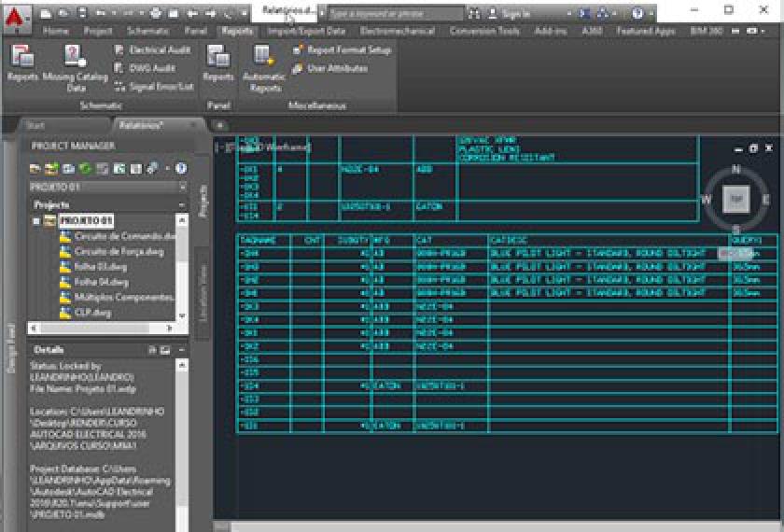Click the Sign In button
Image resolution: width=784 pixels, height=532 pixels.
point(515,14)
